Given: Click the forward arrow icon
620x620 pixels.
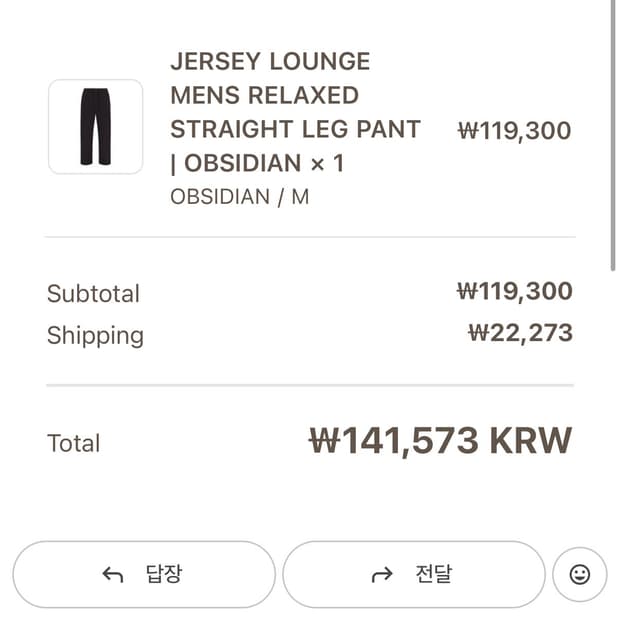Looking at the screenshot, I should tap(382, 575).
